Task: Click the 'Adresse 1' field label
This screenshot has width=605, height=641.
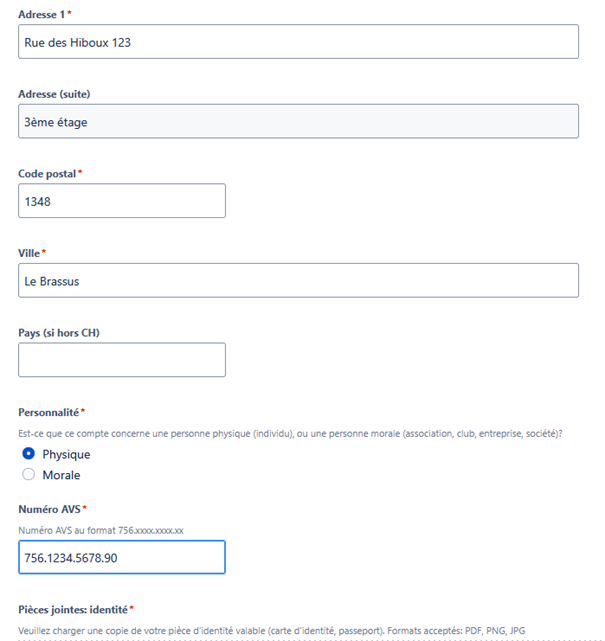Action: point(41,14)
